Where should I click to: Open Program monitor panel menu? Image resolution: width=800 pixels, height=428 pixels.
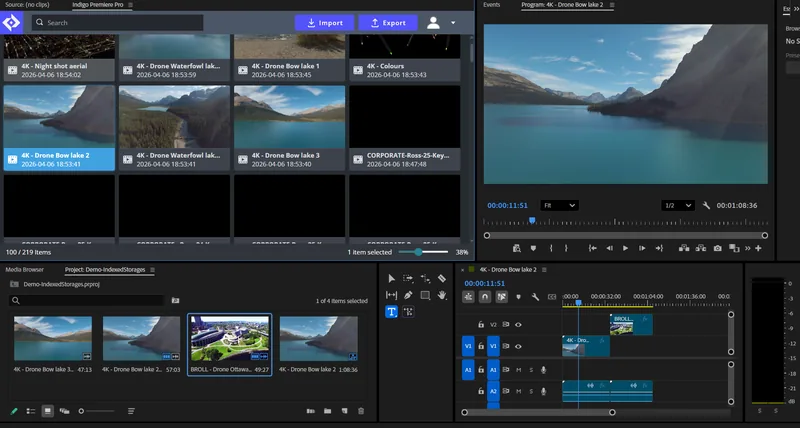pyautogui.click(x=612, y=5)
